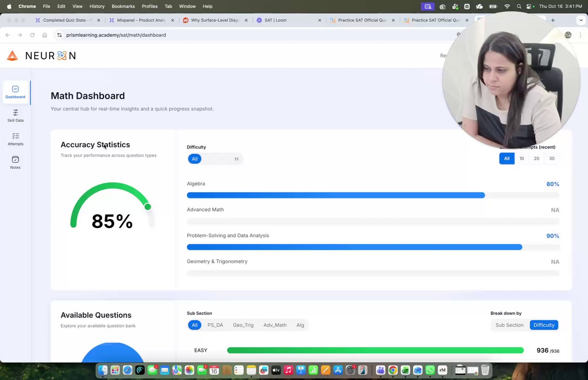Open Launchpad from the Dock
Viewport: 588px width, 380px height.
tap(115, 370)
